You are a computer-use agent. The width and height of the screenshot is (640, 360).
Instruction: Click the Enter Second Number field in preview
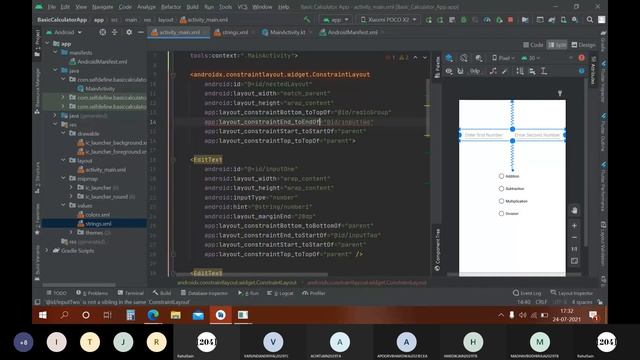pyautogui.click(x=538, y=135)
